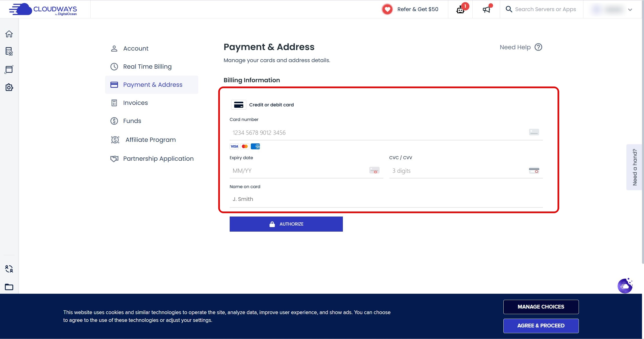
Task: Select the Credit or debit card option
Action: [x=262, y=105]
